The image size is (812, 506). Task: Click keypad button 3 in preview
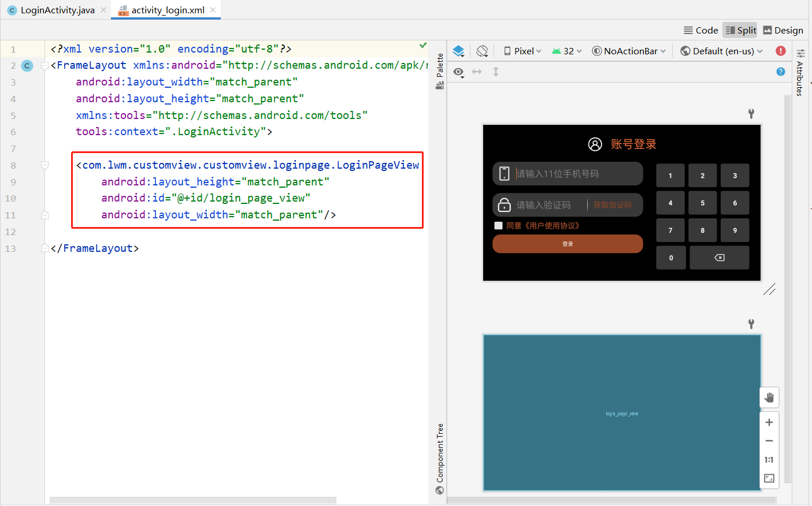pos(735,176)
